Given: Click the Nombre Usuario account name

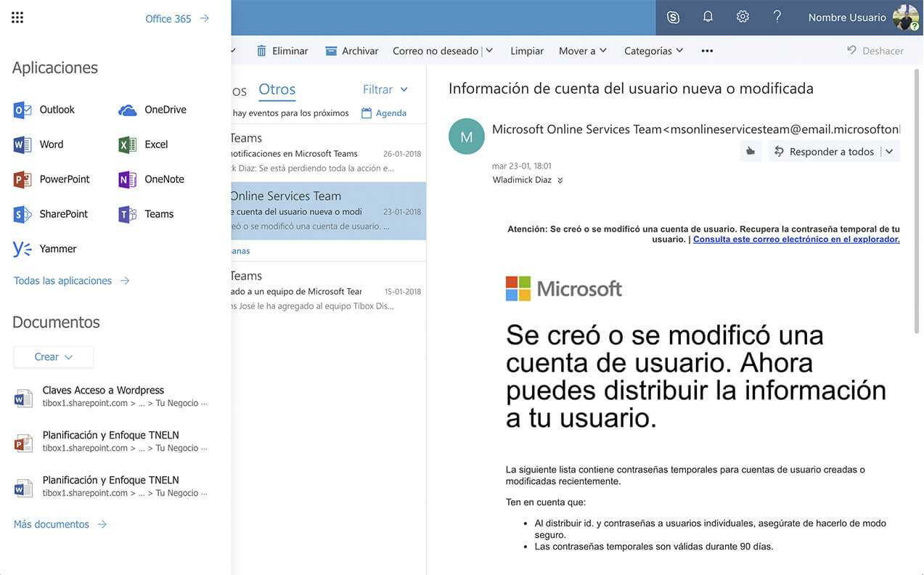Looking at the screenshot, I should 847,17.
